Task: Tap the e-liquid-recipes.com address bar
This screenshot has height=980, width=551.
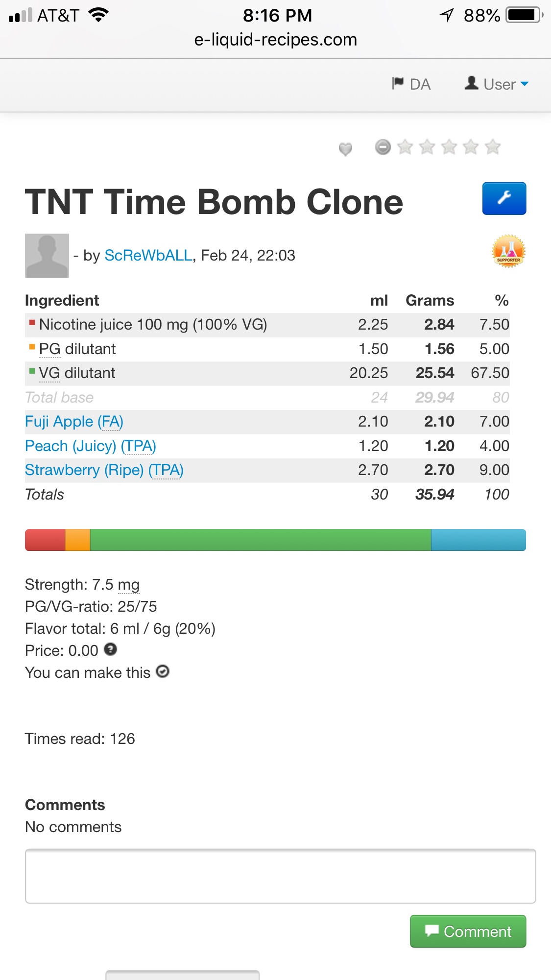Action: point(276,40)
